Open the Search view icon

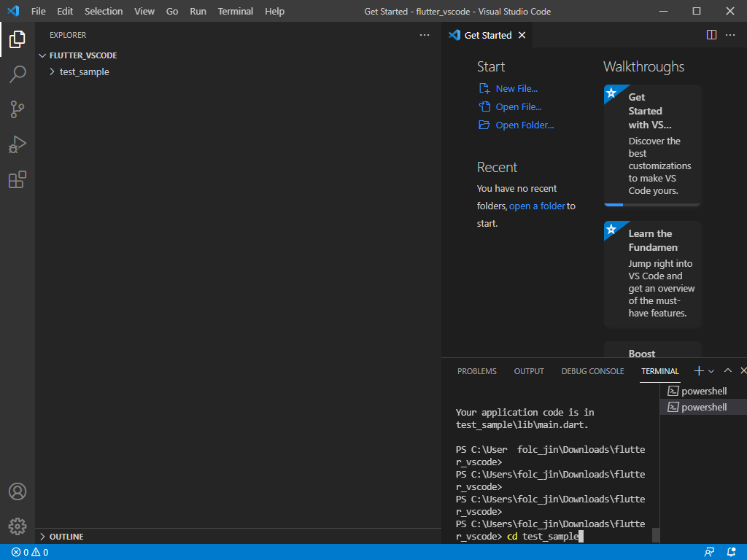click(18, 74)
